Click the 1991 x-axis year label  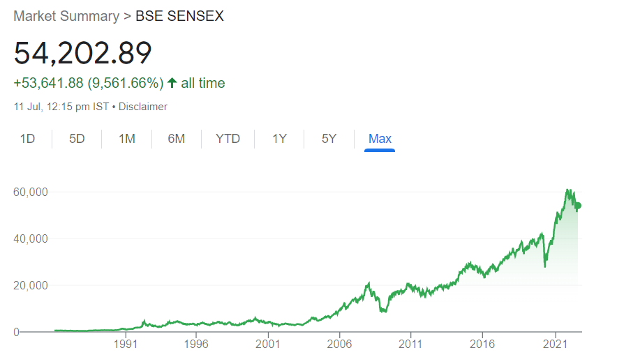(126, 344)
